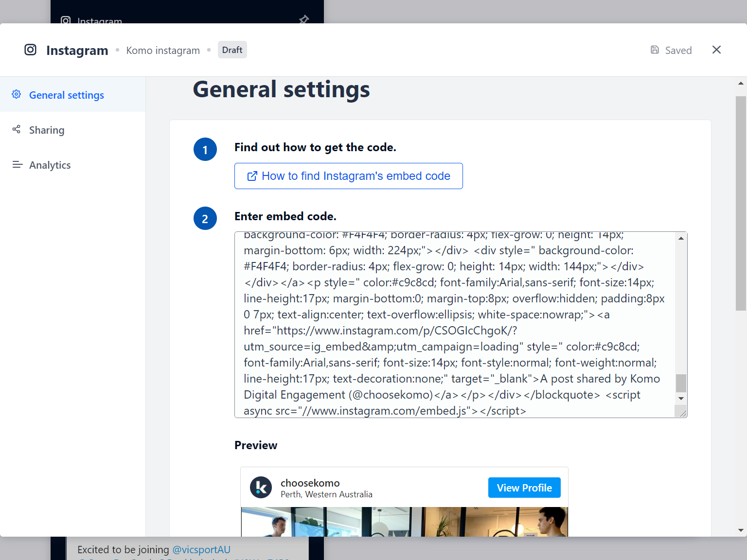The image size is (747, 560).
Task: Click the Preview heading
Action: pos(256,445)
